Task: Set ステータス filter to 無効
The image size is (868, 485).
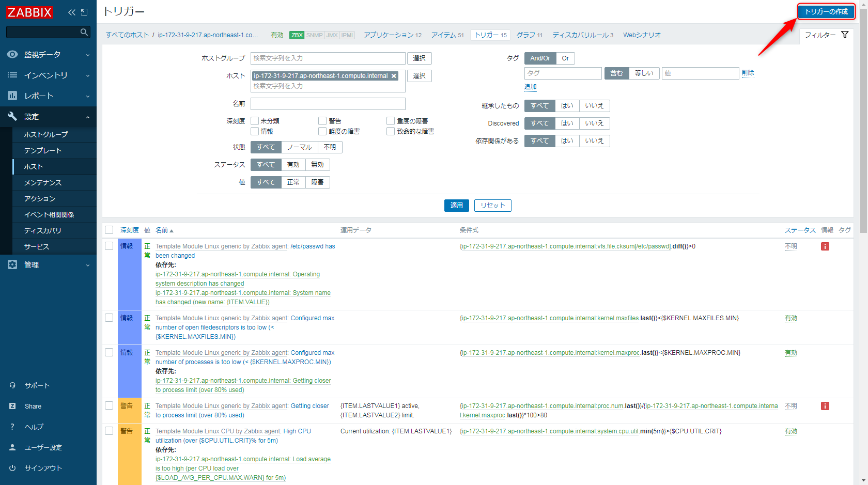Action: (317, 165)
